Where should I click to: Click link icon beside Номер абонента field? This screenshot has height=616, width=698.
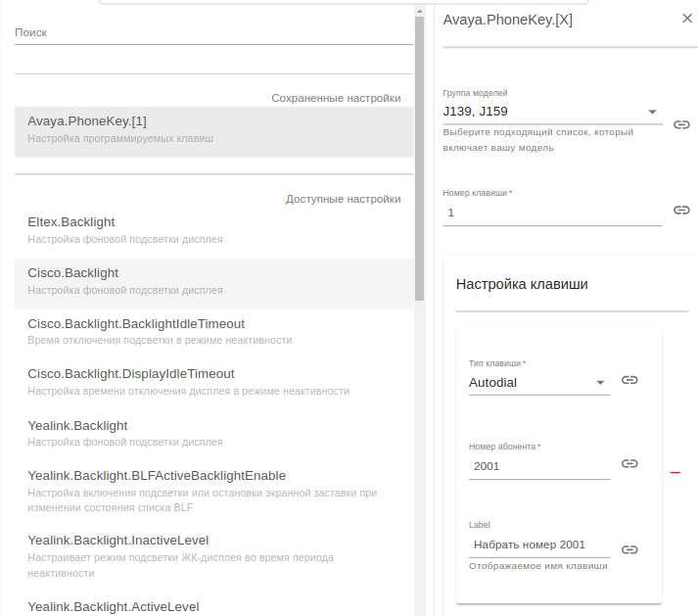pos(629,464)
